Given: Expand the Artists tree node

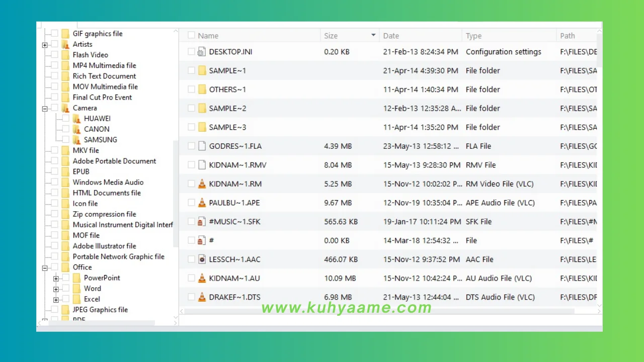Looking at the screenshot, I should (45, 45).
